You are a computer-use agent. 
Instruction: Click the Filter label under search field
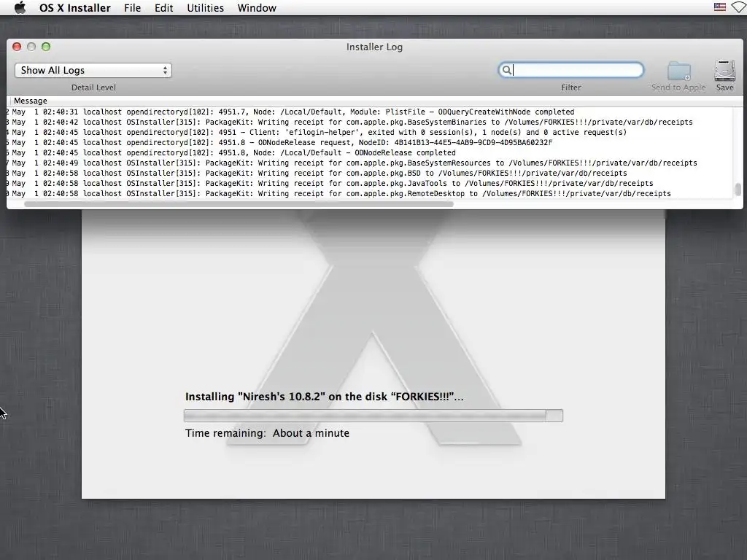pyautogui.click(x=571, y=87)
